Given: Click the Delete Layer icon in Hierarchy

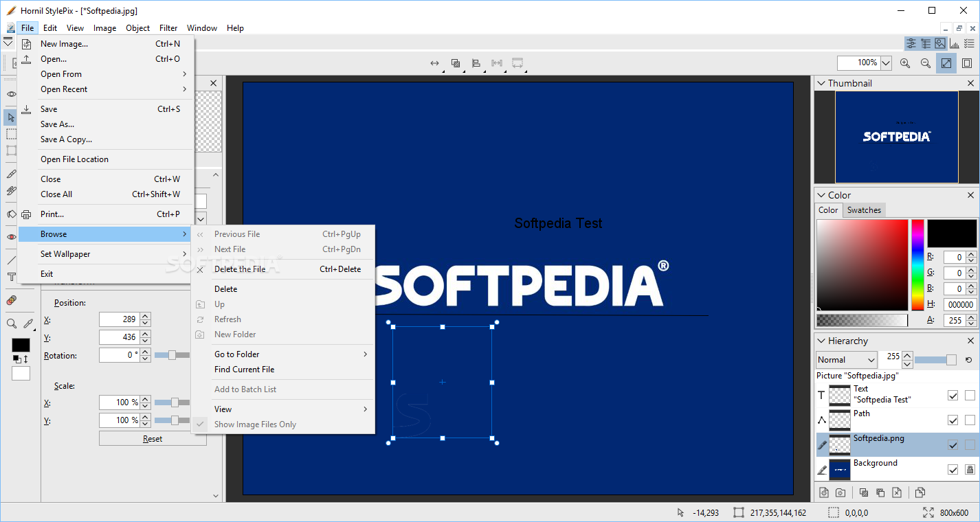Looking at the screenshot, I should pos(897,492).
